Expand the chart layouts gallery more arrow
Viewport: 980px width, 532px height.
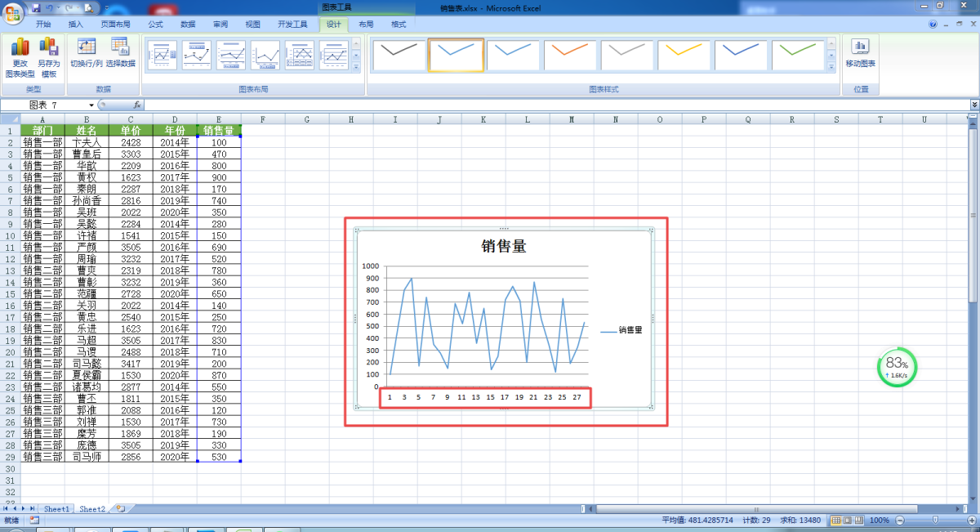(x=356, y=66)
